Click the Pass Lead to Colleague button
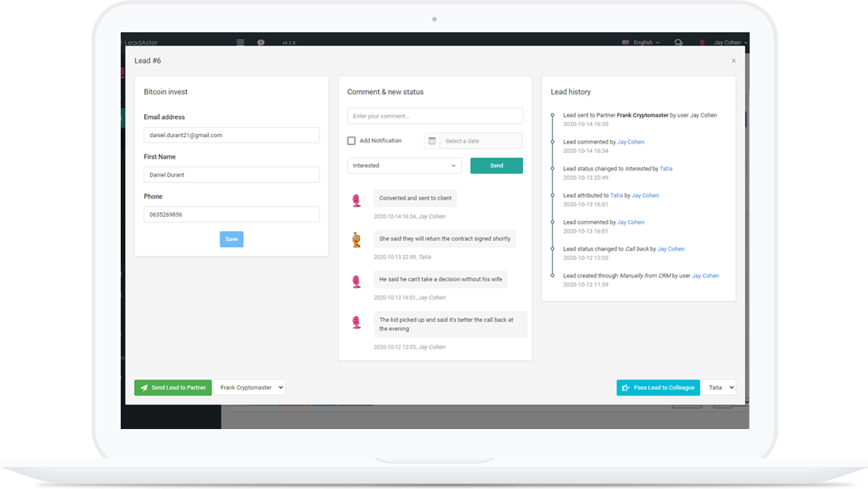The image size is (868, 489). 657,387
